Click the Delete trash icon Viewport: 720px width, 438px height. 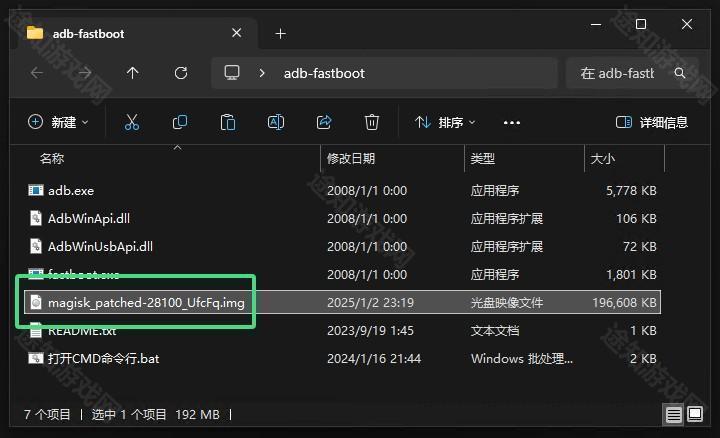pos(371,123)
